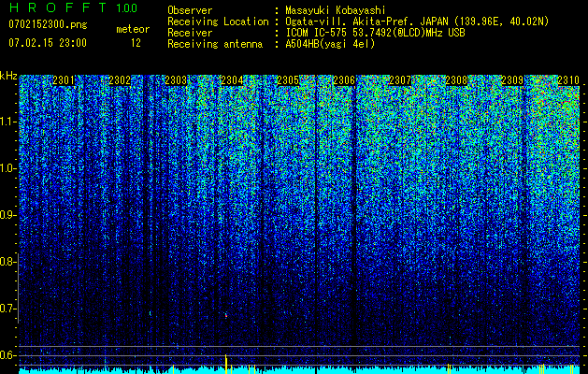This screenshot has width=588, height=374.
Task: Select the filename 0702152300.png
Action: click(48, 24)
